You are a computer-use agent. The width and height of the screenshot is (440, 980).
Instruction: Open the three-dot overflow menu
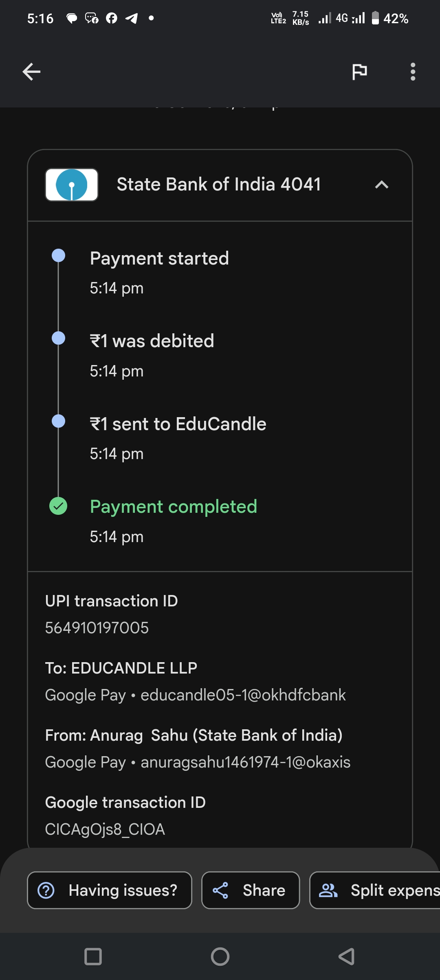(413, 72)
